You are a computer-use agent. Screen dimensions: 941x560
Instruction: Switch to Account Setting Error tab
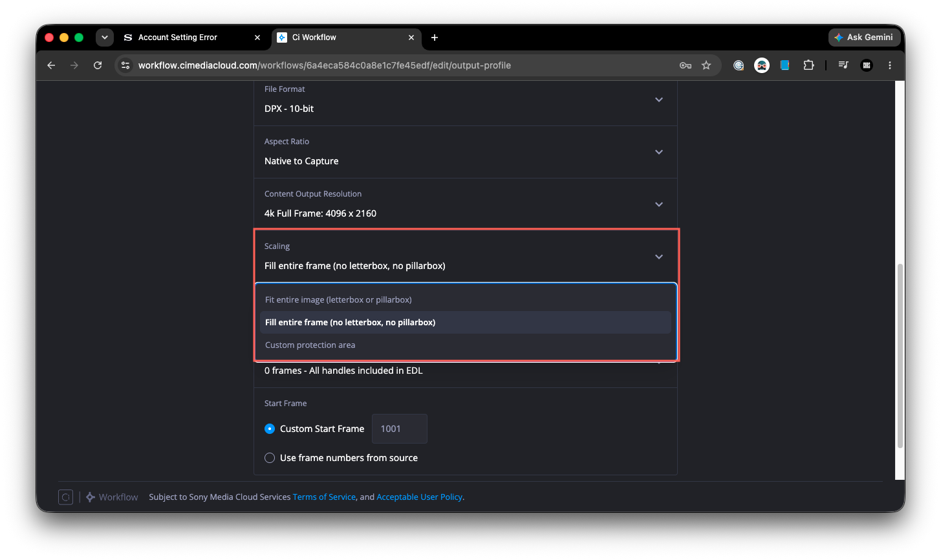(x=192, y=38)
